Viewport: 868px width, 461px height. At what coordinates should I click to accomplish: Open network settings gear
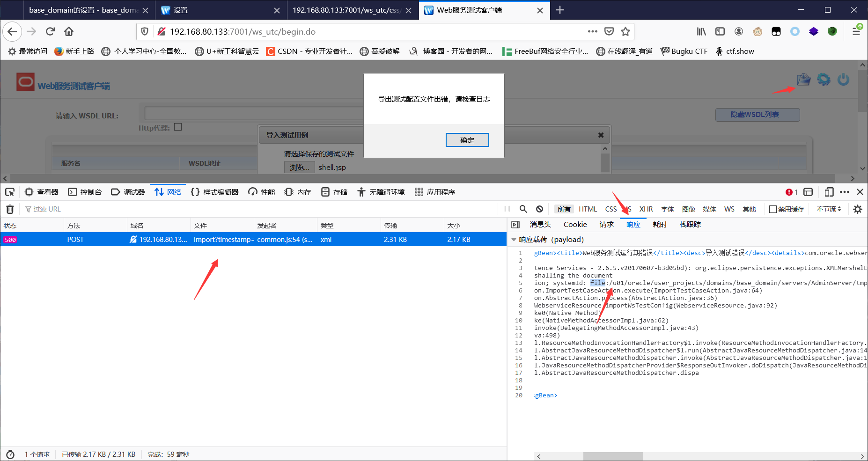(x=858, y=209)
